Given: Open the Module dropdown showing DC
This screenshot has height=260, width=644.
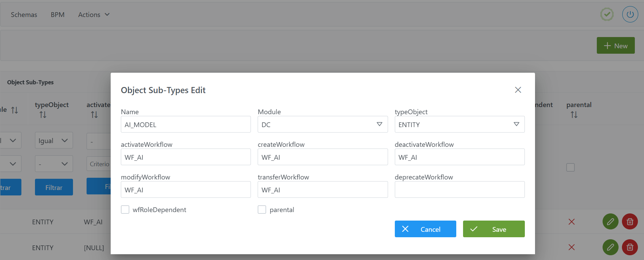Looking at the screenshot, I should (x=323, y=124).
